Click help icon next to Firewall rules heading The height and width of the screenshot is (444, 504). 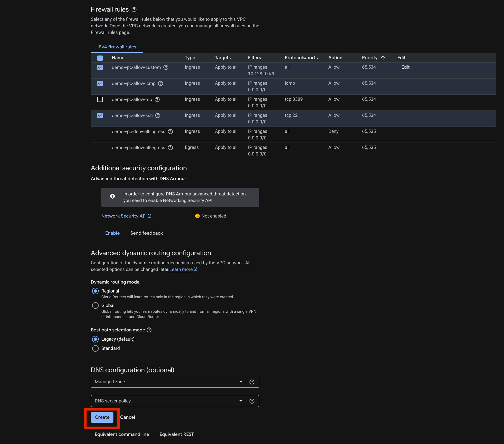coord(134,10)
